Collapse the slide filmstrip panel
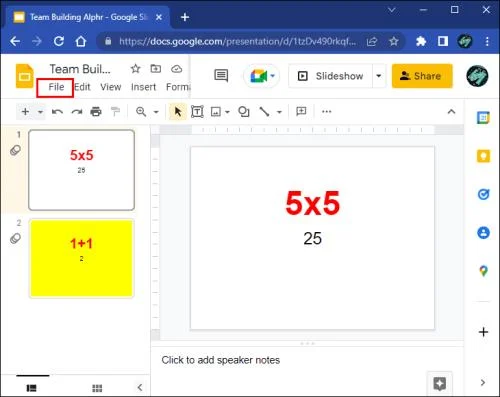Viewport: 500px width, 397px height. pos(140,387)
